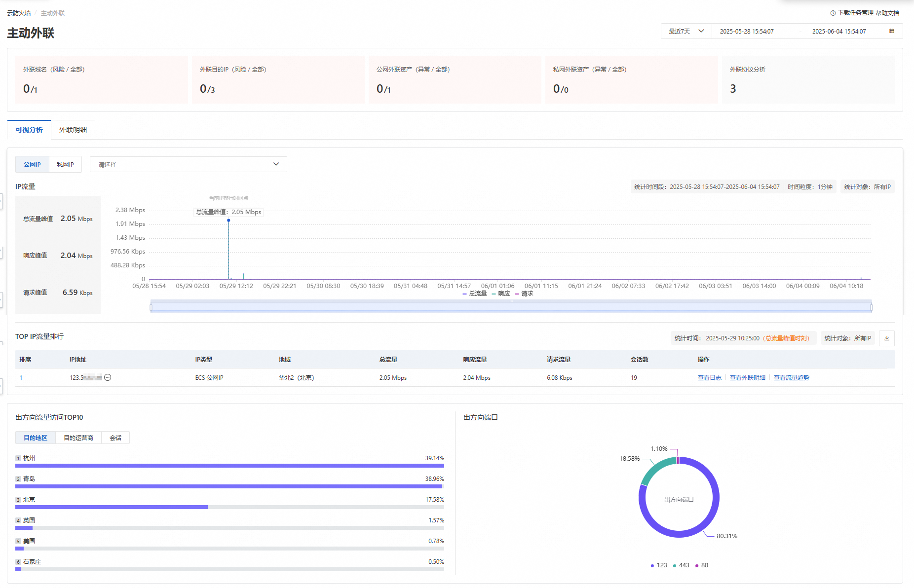The width and height of the screenshot is (914, 588).
Task: Select the 目的地区 tab
Action: [36, 438]
